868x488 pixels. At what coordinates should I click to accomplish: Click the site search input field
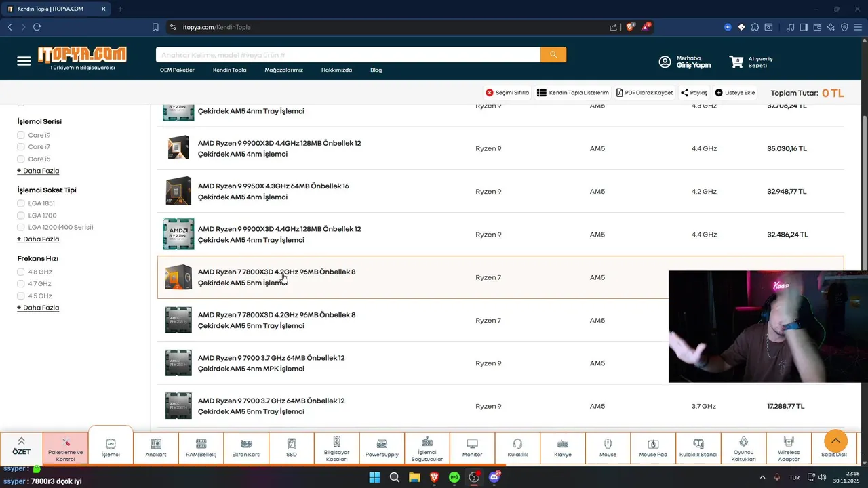coord(348,54)
